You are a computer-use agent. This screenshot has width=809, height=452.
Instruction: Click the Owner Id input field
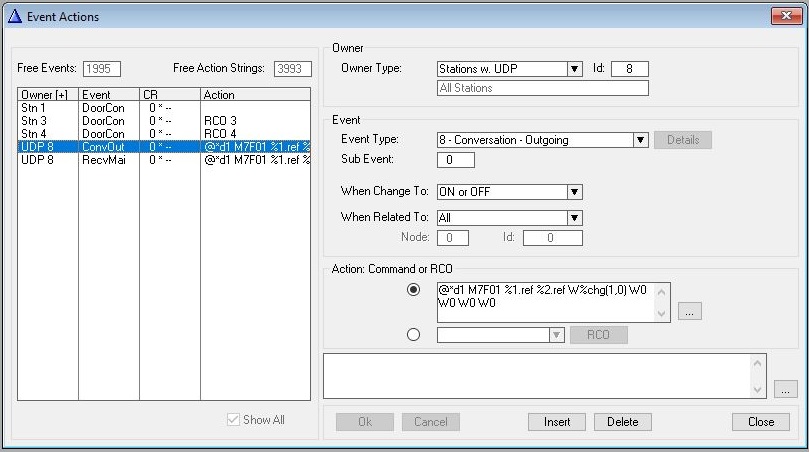[x=629, y=69]
